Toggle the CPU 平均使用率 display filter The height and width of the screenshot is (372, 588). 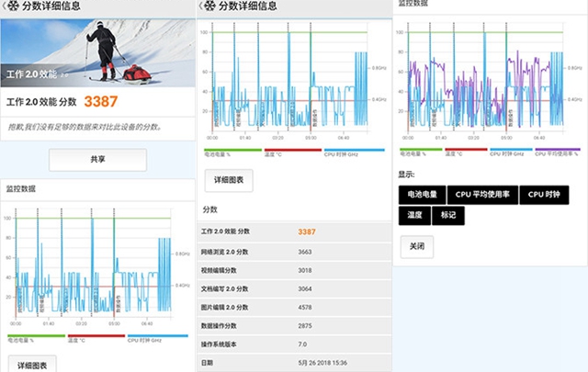482,195
